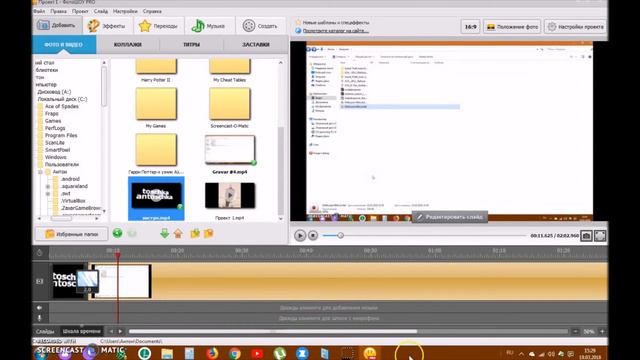Select Дисковод (A:) in tree

[54, 92]
